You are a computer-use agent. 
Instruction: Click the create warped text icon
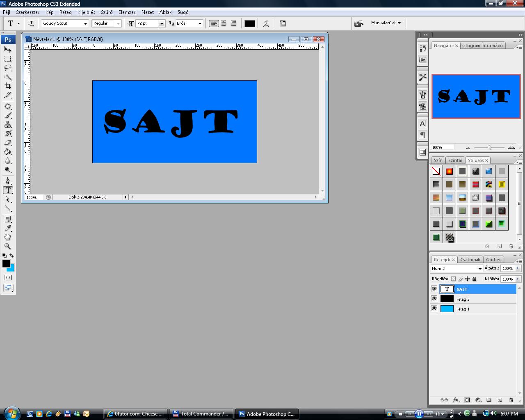pos(266,23)
